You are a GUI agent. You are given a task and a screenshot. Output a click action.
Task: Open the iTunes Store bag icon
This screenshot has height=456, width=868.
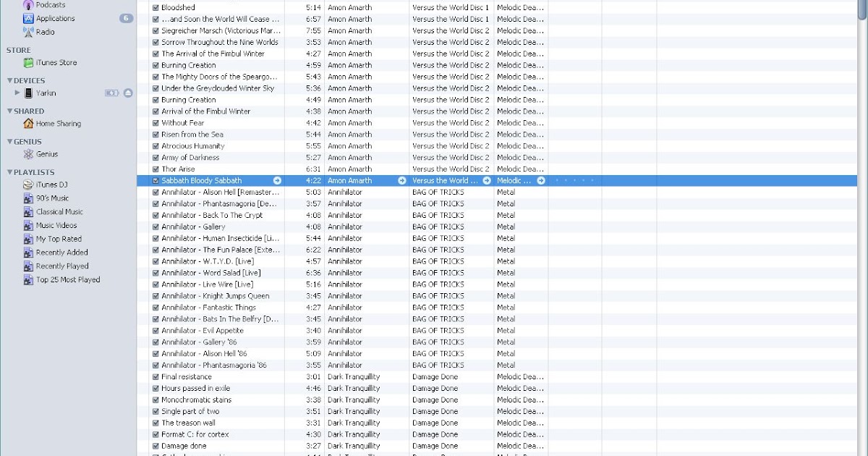click(x=28, y=63)
